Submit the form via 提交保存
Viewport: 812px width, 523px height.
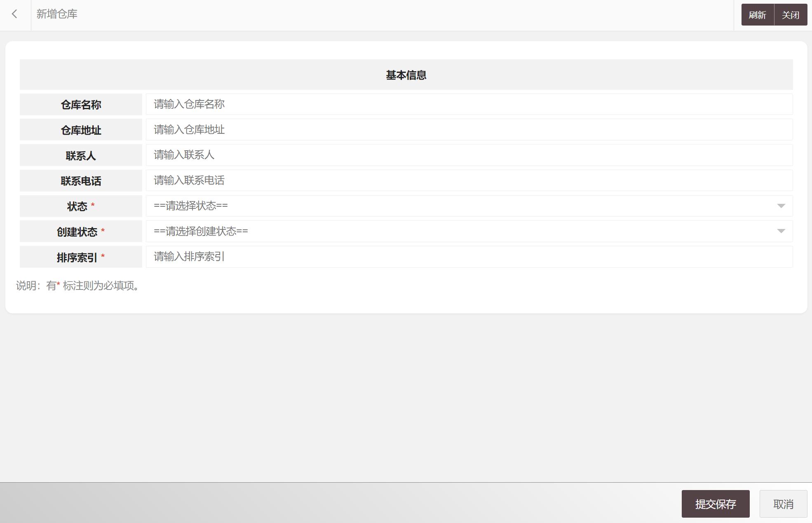pyautogui.click(x=716, y=503)
